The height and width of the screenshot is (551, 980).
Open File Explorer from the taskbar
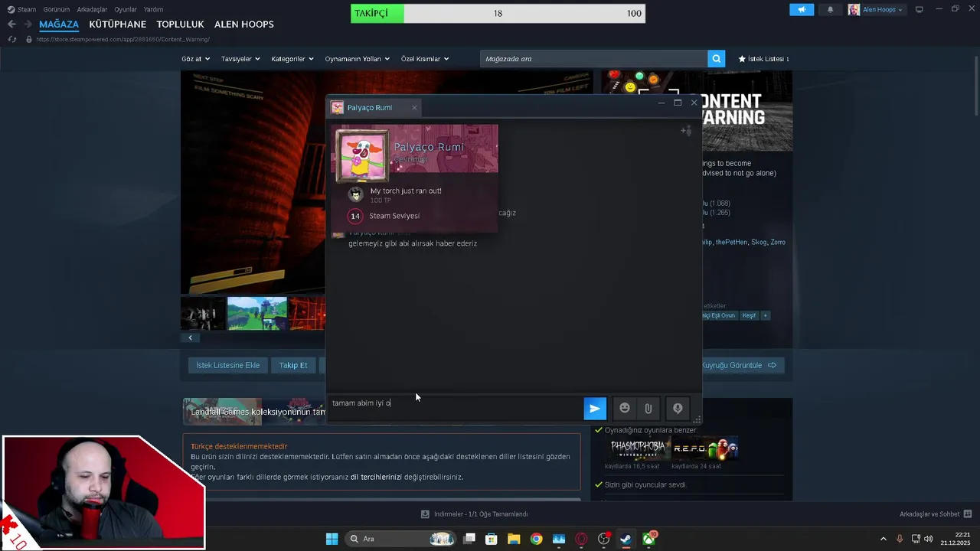point(514,539)
